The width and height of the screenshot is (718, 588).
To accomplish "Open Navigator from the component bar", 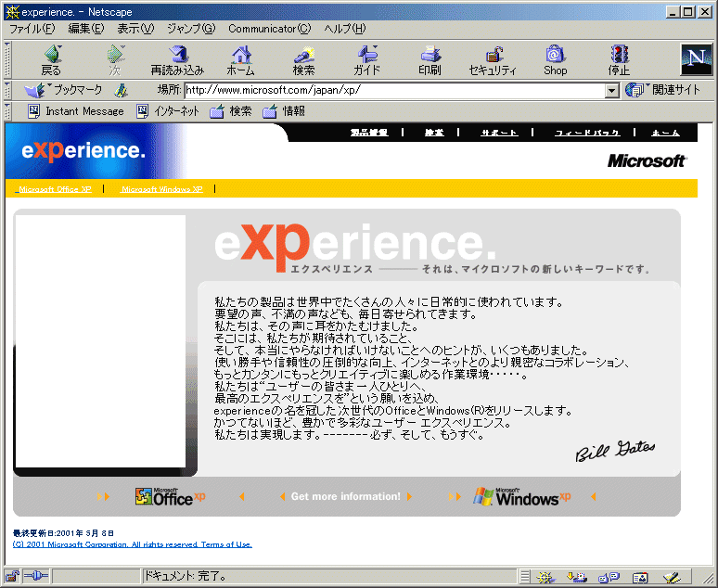I will pos(545,577).
